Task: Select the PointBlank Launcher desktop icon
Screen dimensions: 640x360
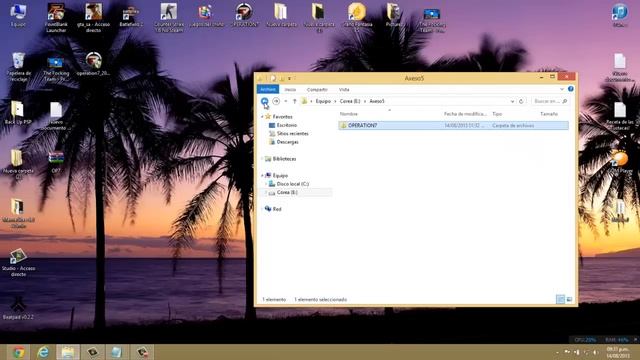Action: [56, 18]
